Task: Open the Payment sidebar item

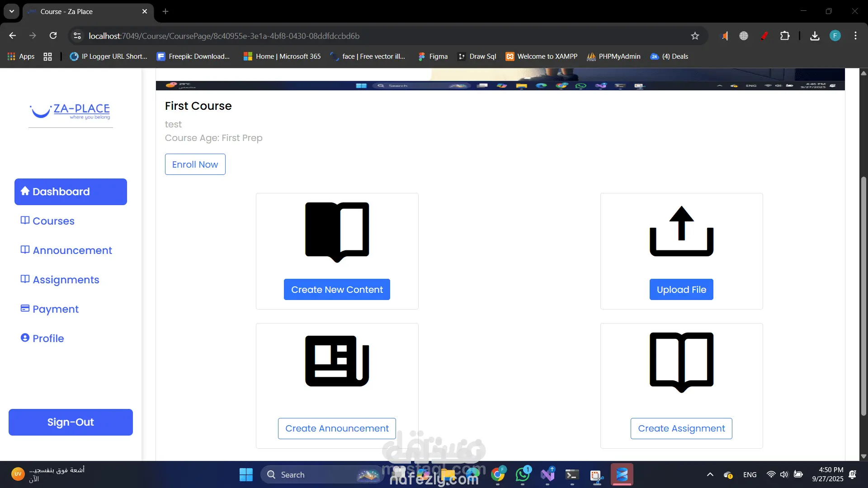Action: coord(56,309)
